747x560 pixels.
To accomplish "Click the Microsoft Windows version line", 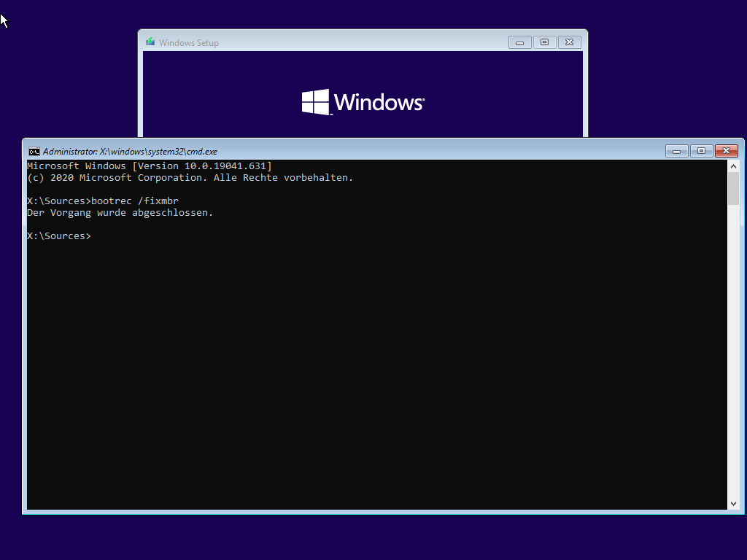I will pos(149,166).
